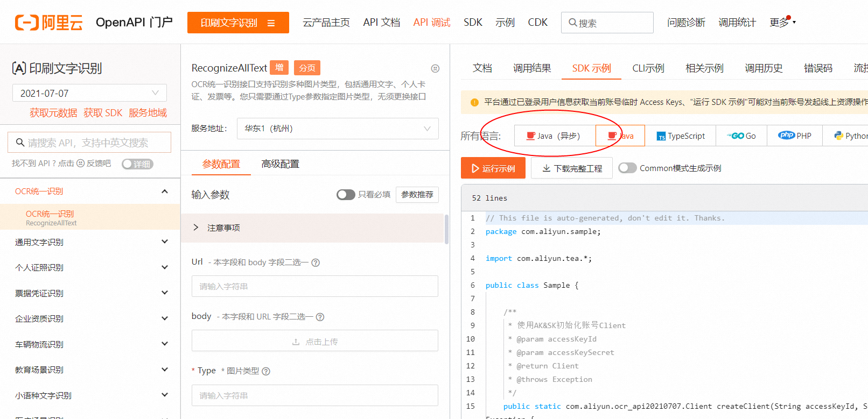
Task: Click the warning icon in the notice banner
Action: tap(474, 102)
